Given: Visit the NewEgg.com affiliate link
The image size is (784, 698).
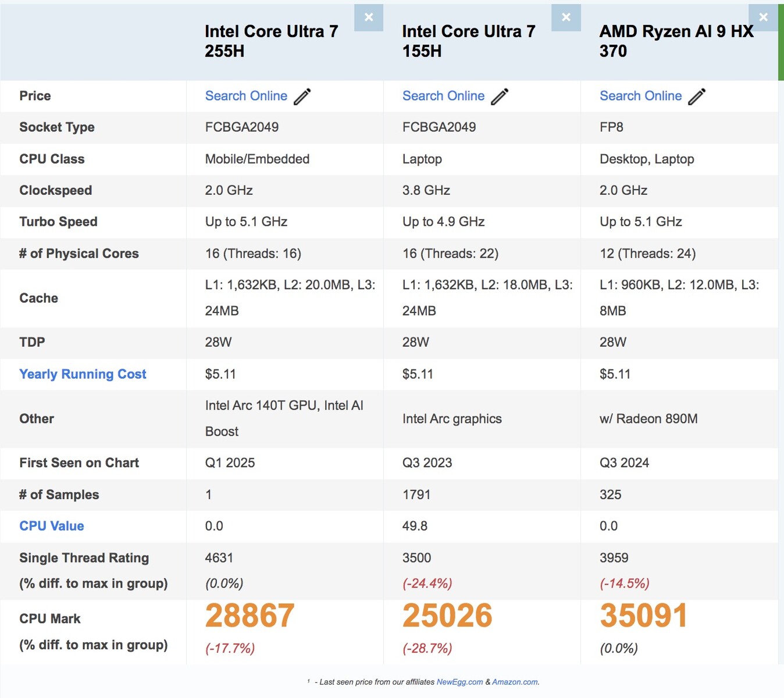Looking at the screenshot, I should pyautogui.click(x=459, y=681).
